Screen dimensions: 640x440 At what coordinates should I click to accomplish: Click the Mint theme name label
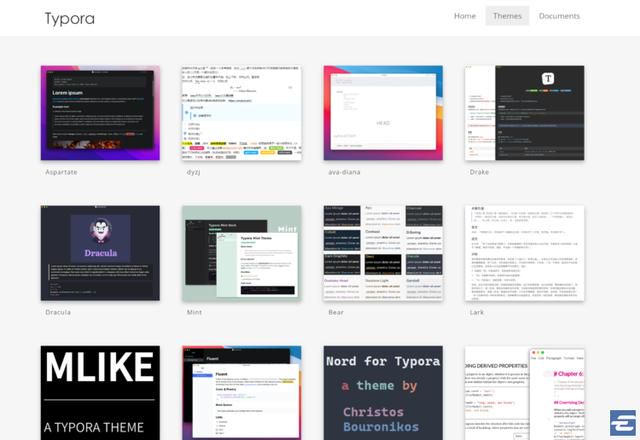(x=194, y=312)
